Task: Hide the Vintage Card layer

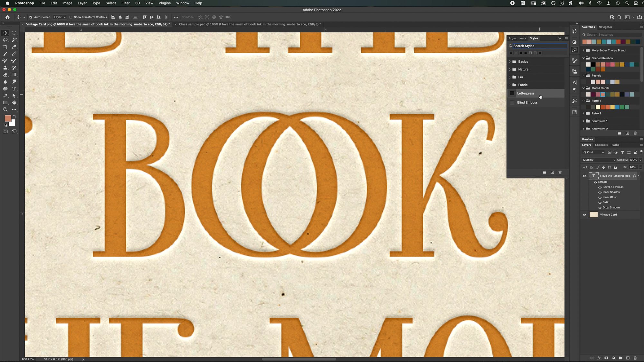Action: coord(584,215)
